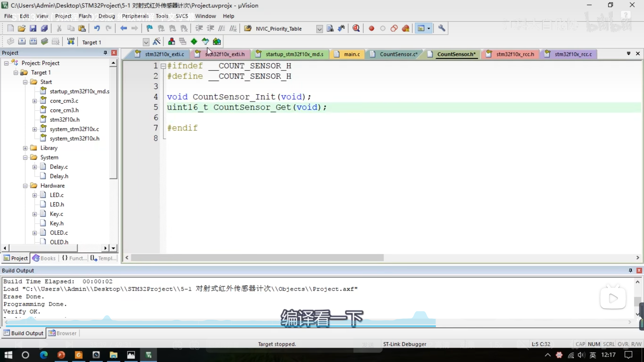This screenshot has height=362, width=644.
Task: Collapse code fold on line 1
Action: [x=163, y=66]
